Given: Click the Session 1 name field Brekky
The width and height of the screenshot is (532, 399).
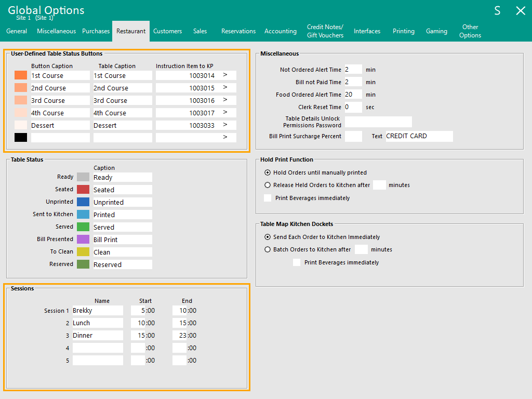Looking at the screenshot, I should click(97, 311).
